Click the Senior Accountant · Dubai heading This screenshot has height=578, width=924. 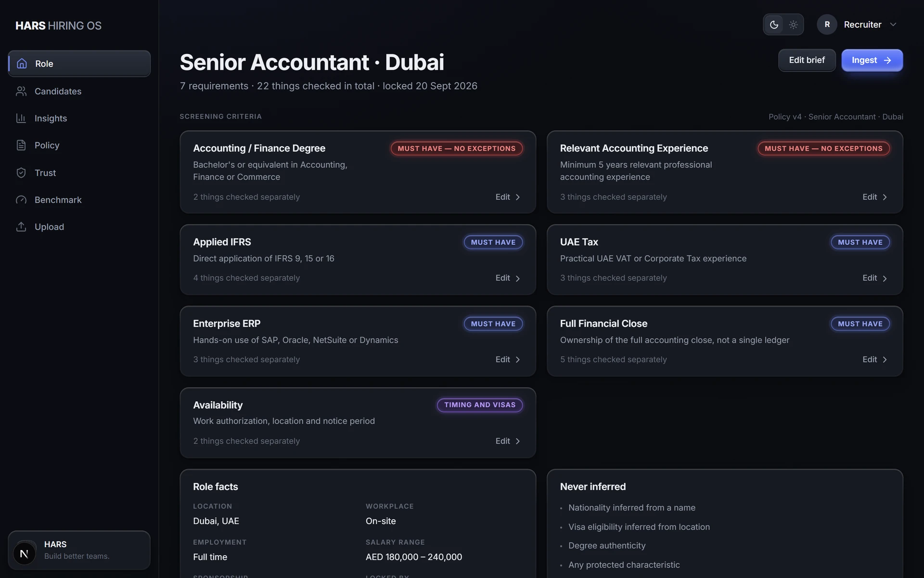click(312, 62)
